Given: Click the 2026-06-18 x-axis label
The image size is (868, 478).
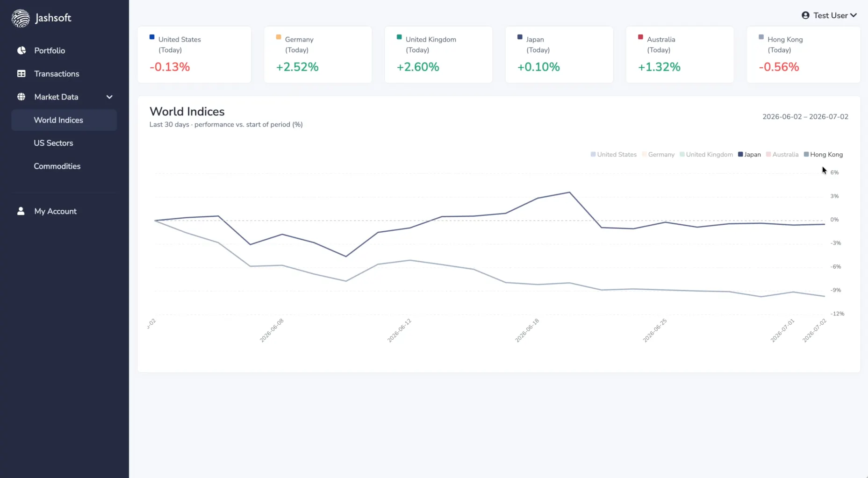Looking at the screenshot, I should [x=527, y=330].
